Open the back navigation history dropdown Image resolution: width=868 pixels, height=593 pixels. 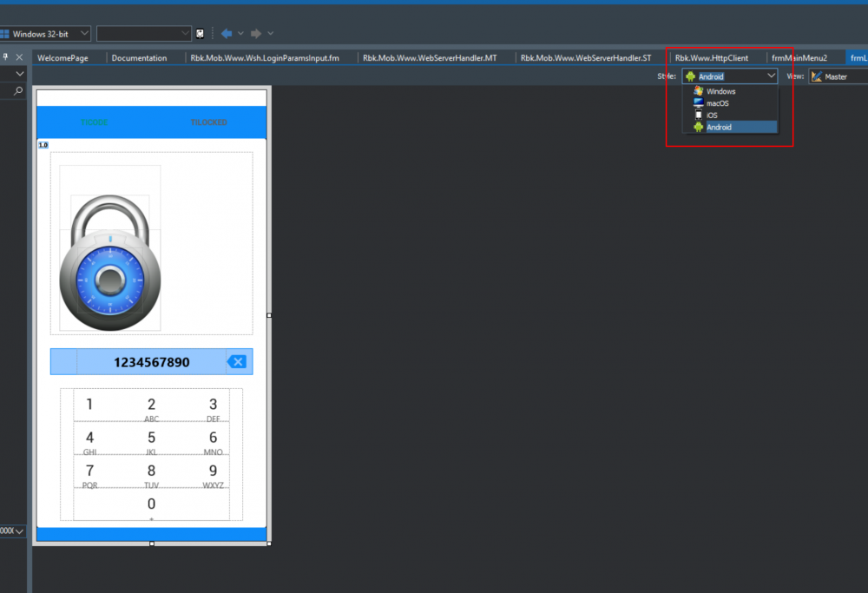click(x=240, y=34)
